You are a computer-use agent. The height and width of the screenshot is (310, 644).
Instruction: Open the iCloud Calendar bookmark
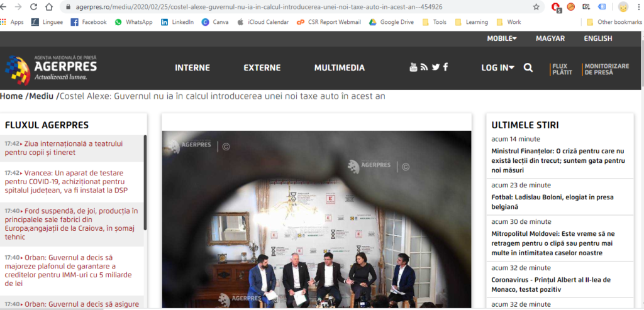click(263, 22)
